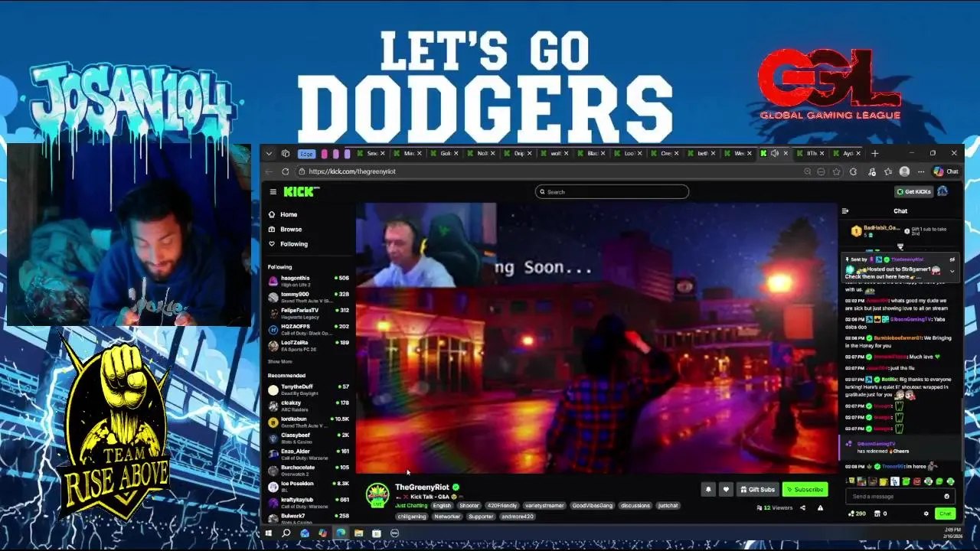
Task: Click TheGreenyRiot channel name
Action: (x=422, y=487)
